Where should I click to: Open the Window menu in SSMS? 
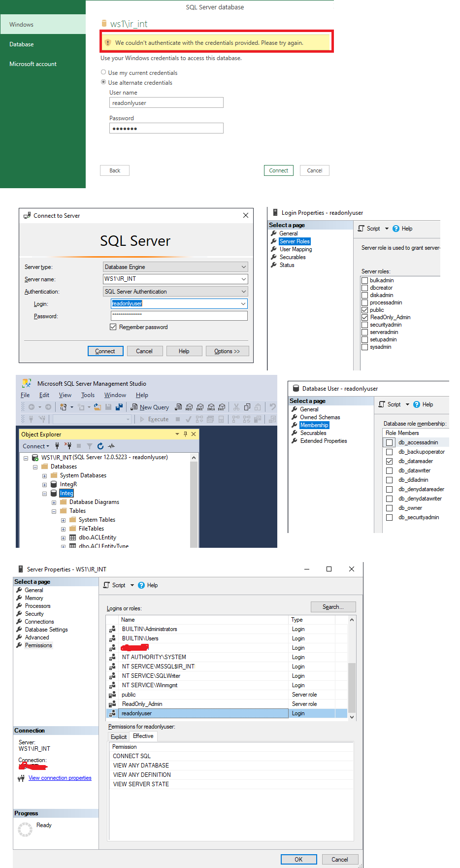(115, 395)
